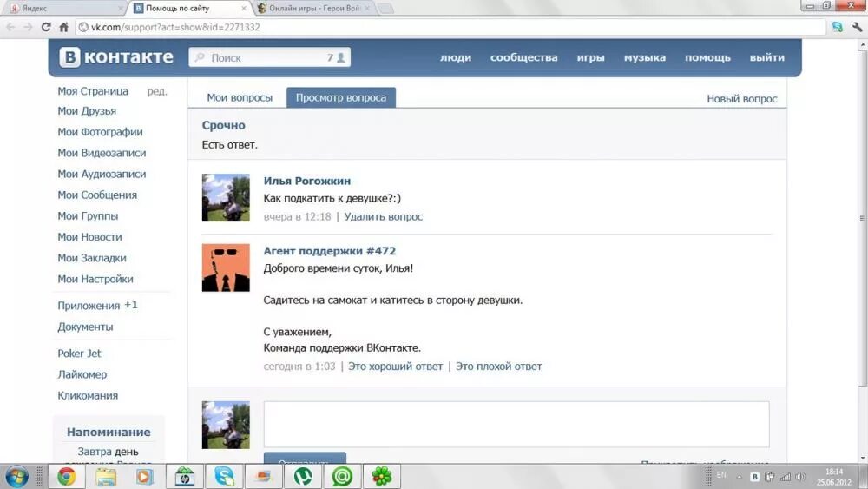Screen dimensions: 868x489
Task: Click the browser forward arrow
Action: point(28,27)
